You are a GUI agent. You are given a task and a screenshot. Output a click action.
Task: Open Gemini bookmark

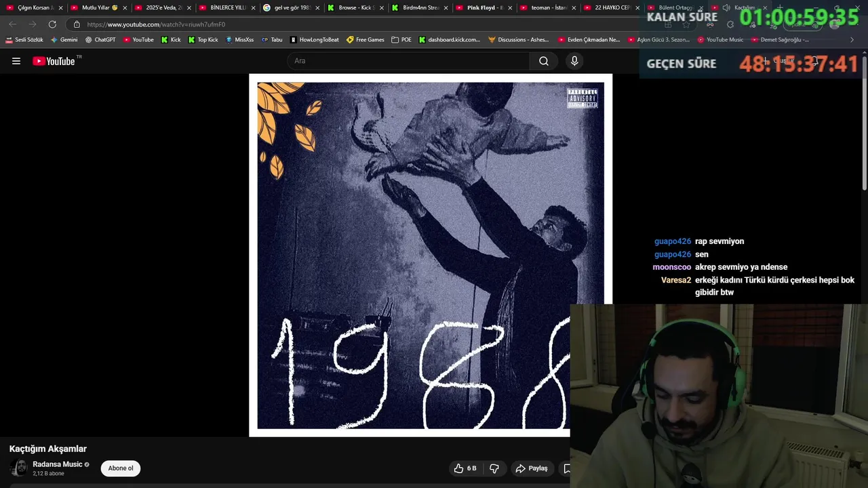64,40
